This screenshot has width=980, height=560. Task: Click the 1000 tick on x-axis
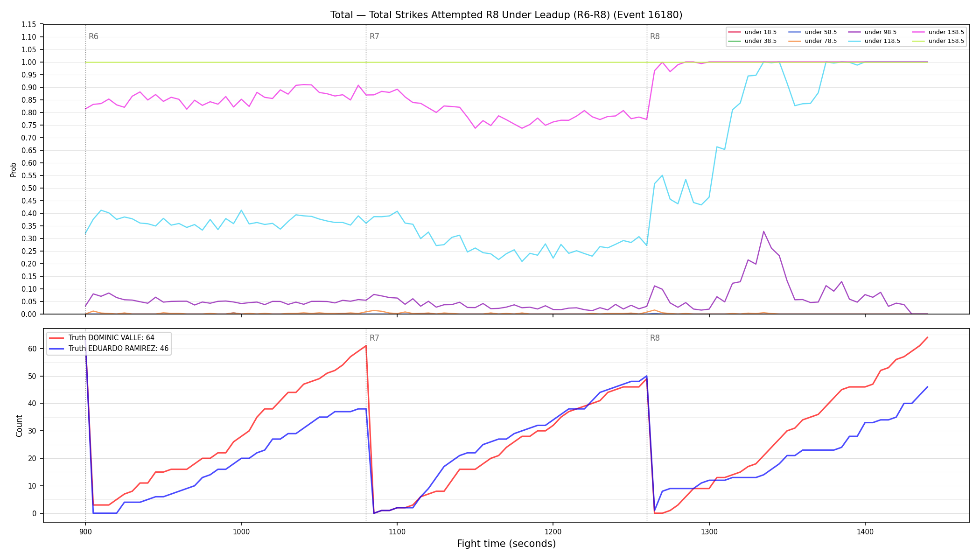point(241,532)
